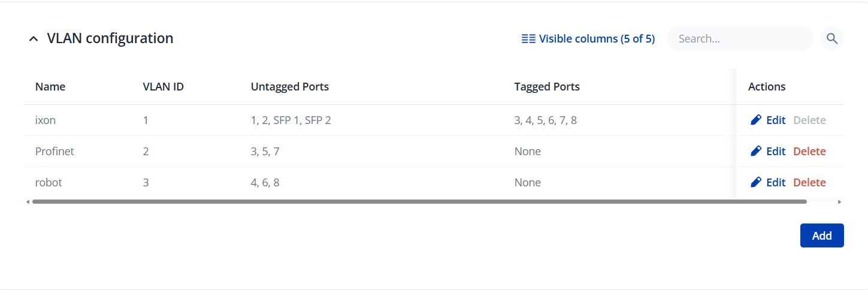The image size is (868, 290).
Task: Click the pencil icon for Profinet VLAN
Action: pos(756,152)
